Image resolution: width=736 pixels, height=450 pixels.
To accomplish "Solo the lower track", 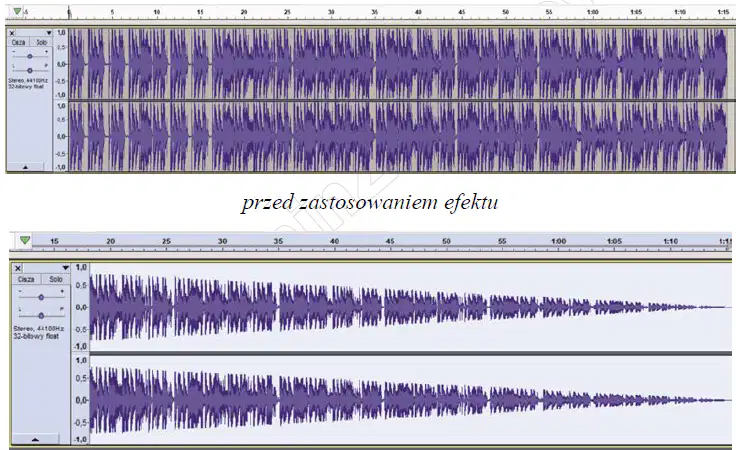I will tap(55, 279).
